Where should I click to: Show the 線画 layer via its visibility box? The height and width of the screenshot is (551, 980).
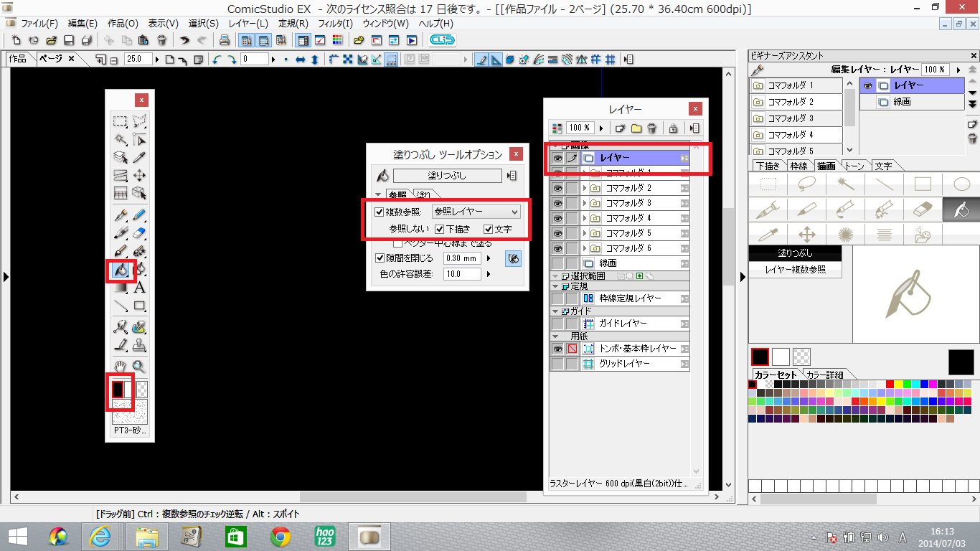pyautogui.click(x=557, y=263)
